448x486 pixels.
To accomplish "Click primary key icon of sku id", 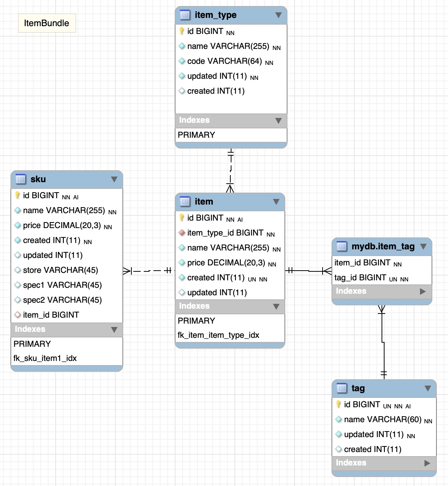I will 17,195.
